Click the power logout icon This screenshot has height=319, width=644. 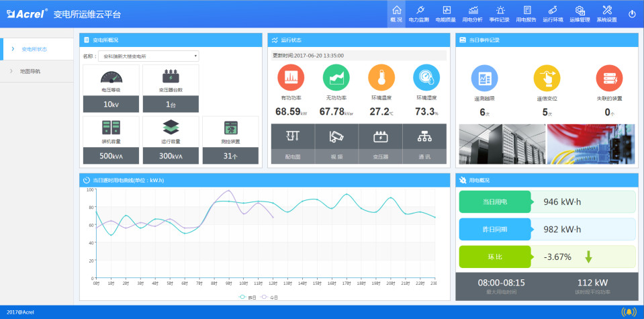pos(632,13)
